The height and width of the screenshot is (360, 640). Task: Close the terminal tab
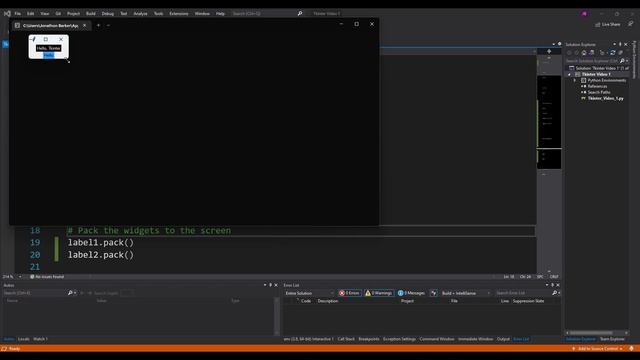84,25
